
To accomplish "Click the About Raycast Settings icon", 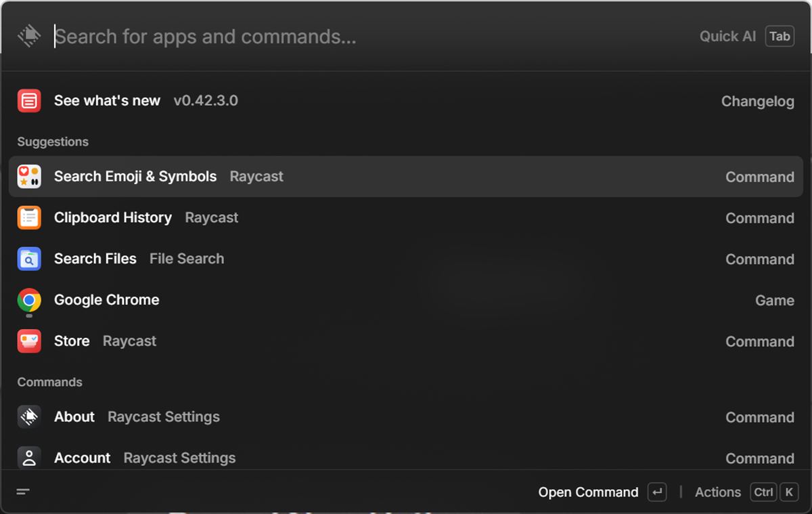I will point(29,417).
